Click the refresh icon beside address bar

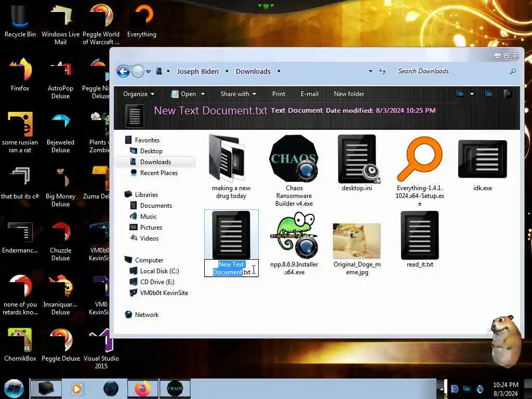382,71
